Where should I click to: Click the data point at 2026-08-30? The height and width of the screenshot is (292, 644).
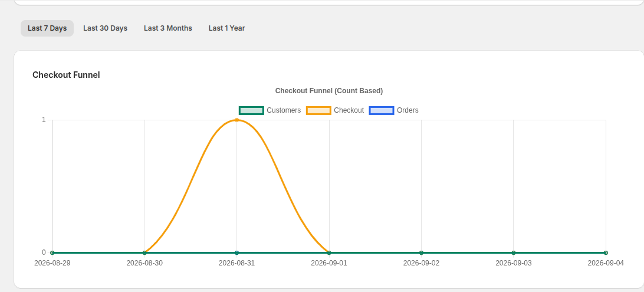tap(144, 253)
